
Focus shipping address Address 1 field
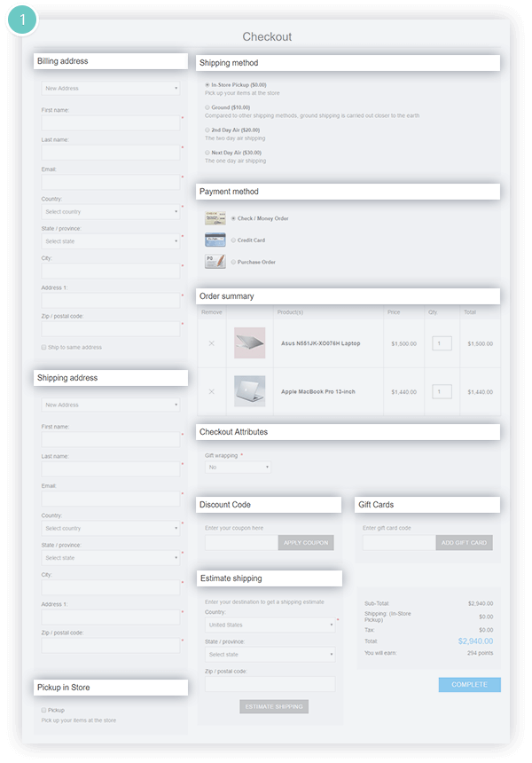pos(110,617)
